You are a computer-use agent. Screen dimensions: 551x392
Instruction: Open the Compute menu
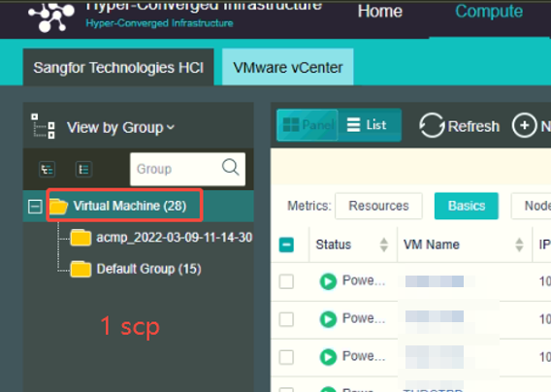click(489, 12)
